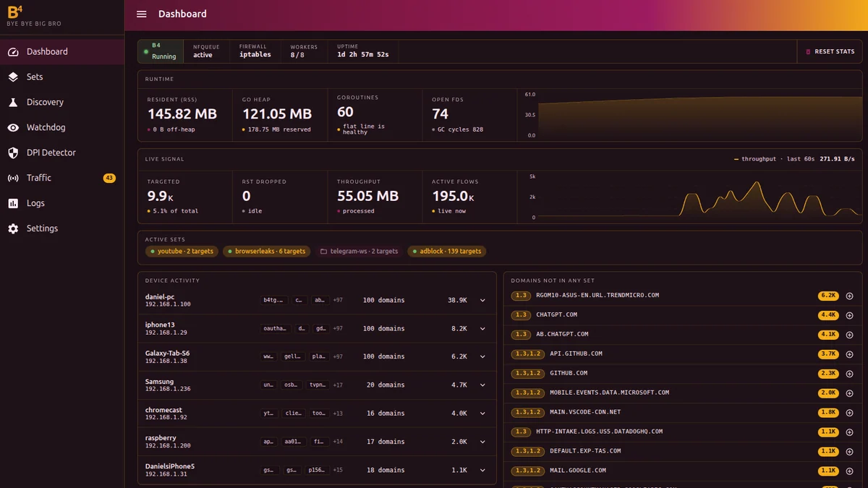Click the oautha... chip on iphone13 row
The image size is (868, 488).
pos(274,328)
